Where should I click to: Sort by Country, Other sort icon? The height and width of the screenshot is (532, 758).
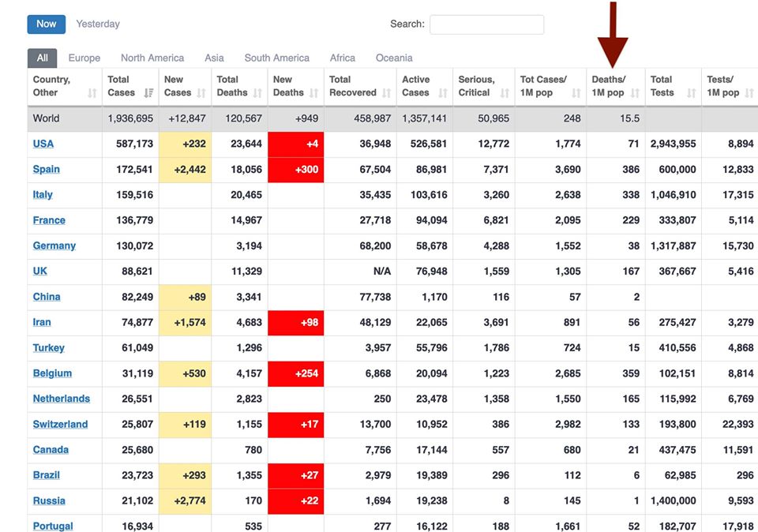tap(92, 93)
